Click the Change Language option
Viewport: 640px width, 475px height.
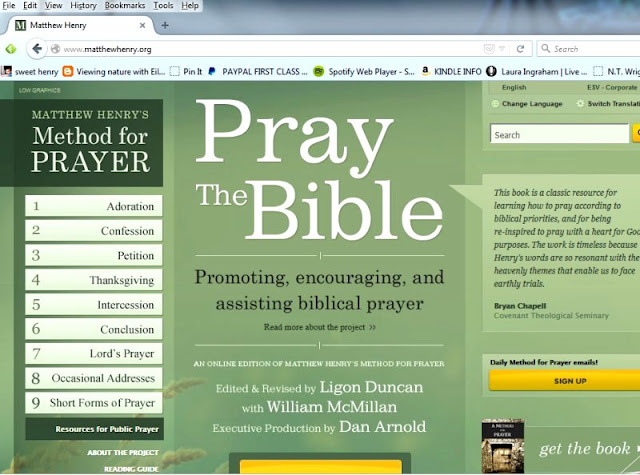coord(527,104)
